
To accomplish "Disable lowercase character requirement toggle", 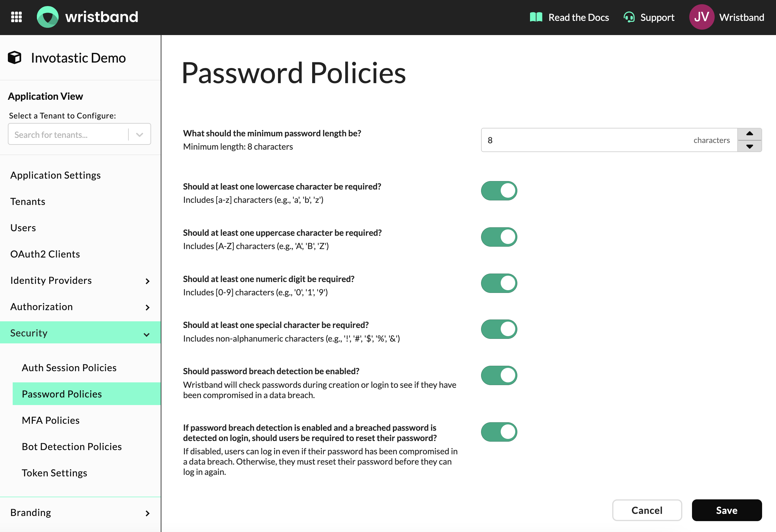I will pyautogui.click(x=499, y=191).
